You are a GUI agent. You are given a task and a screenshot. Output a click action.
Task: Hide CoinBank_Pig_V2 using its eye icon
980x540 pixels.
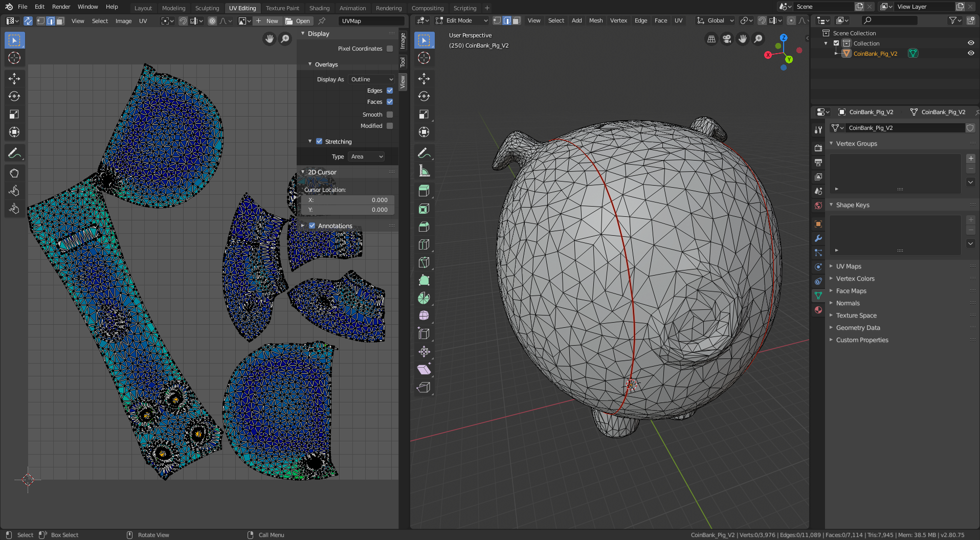pyautogui.click(x=970, y=53)
